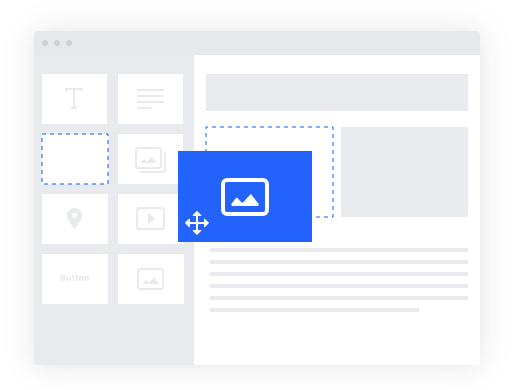The image size is (513, 390).
Task: Click the short last text line on canvas
Action: (314, 310)
